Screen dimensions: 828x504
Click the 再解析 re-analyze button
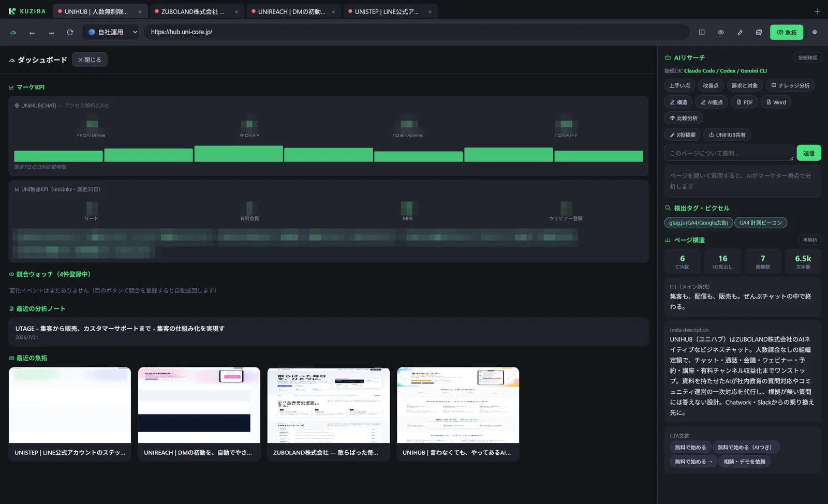[810, 240]
